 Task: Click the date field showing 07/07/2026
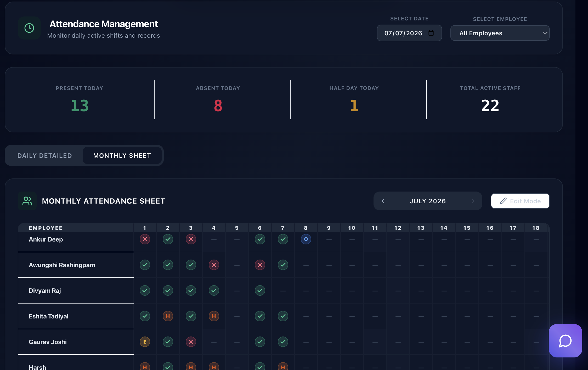click(409, 33)
